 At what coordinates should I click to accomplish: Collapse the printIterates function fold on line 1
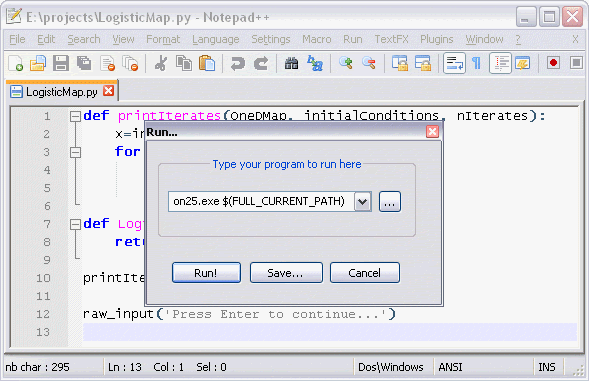coord(76,116)
